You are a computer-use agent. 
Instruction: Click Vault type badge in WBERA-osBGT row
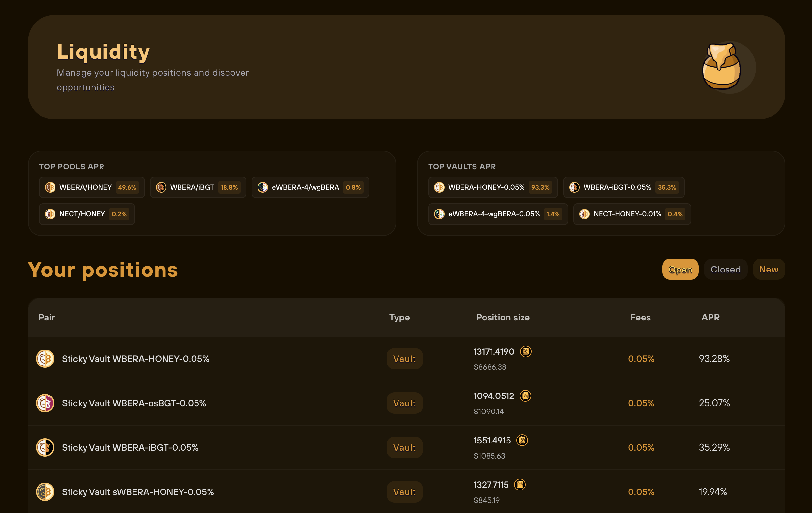pyautogui.click(x=404, y=403)
